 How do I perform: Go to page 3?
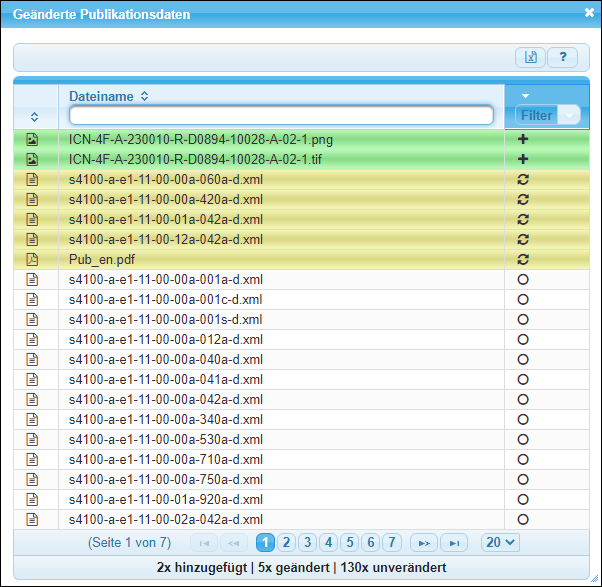(308, 542)
